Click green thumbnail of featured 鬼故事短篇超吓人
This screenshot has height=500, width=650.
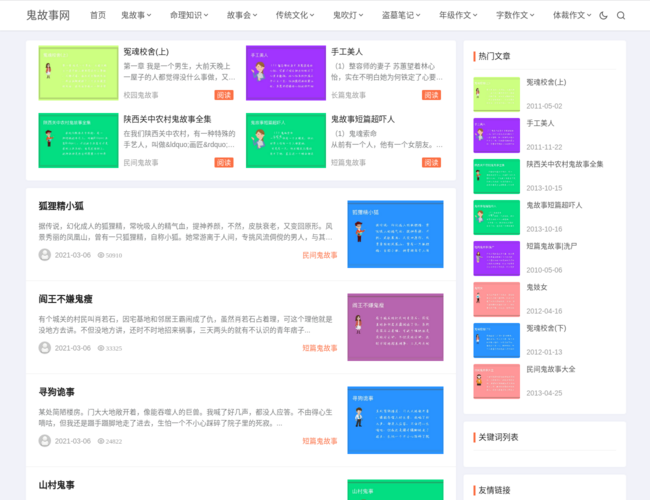pyautogui.click(x=286, y=141)
